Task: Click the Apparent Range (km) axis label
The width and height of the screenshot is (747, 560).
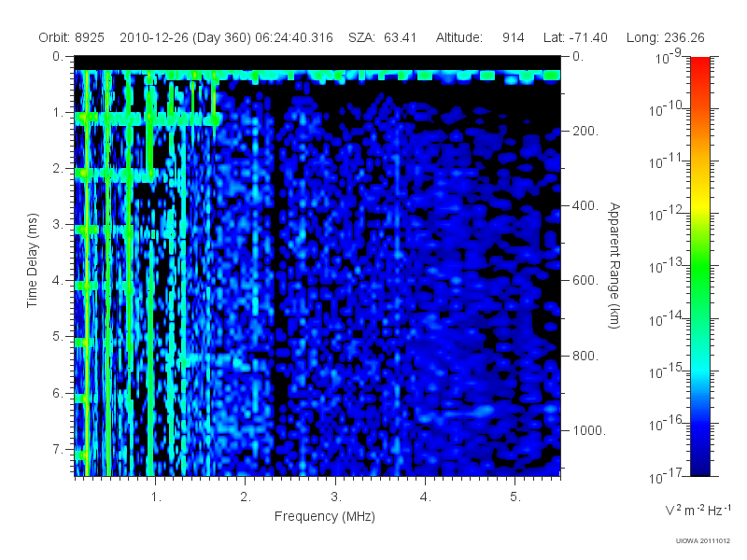Action: pyautogui.click(x=614, y=265)
